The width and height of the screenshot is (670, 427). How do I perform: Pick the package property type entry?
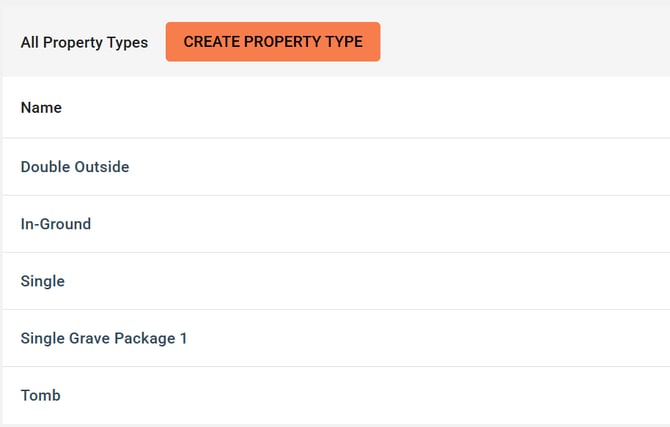coord(104,338)
